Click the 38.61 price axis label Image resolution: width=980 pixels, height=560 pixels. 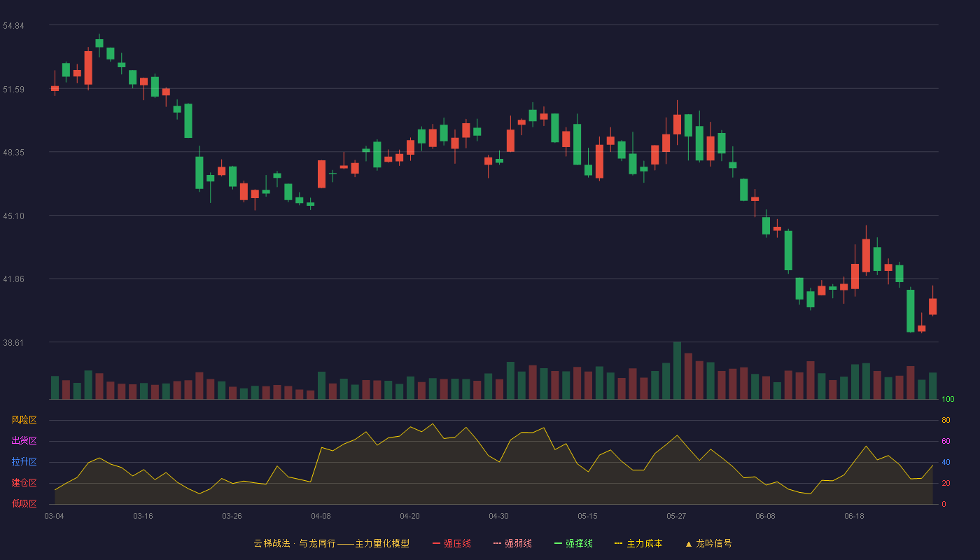coord(13,343)
